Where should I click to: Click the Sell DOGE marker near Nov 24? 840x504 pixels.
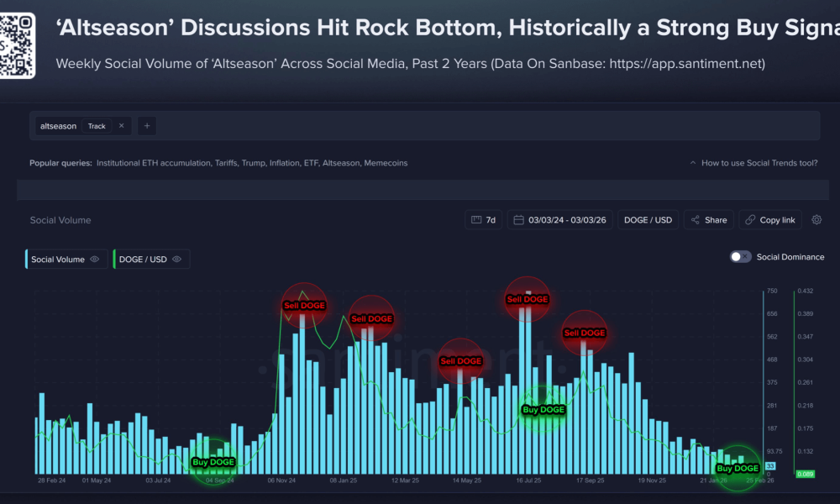point(302,306)
